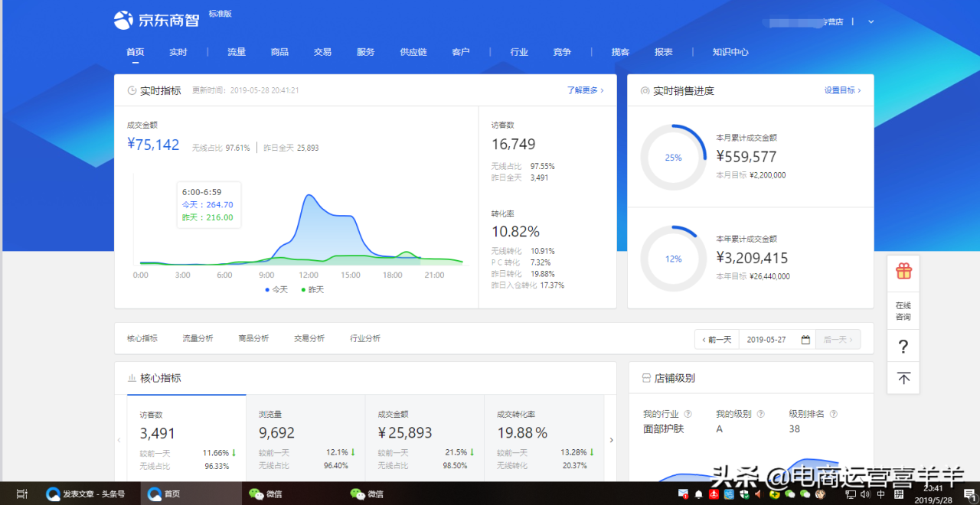Open the help question-mark icon in sidebar
The height and width of the screenshot is (505, 980).
point(903,345)
